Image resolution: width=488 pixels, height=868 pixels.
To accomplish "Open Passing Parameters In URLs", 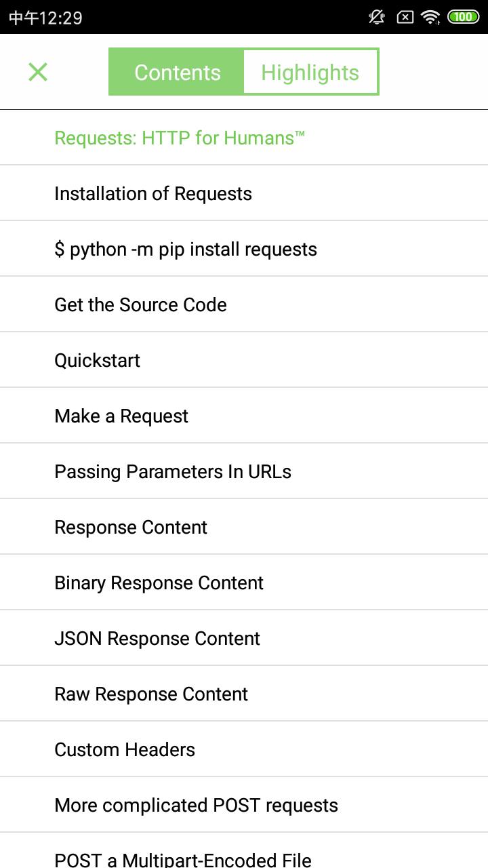I will click(x=244, y=471).
